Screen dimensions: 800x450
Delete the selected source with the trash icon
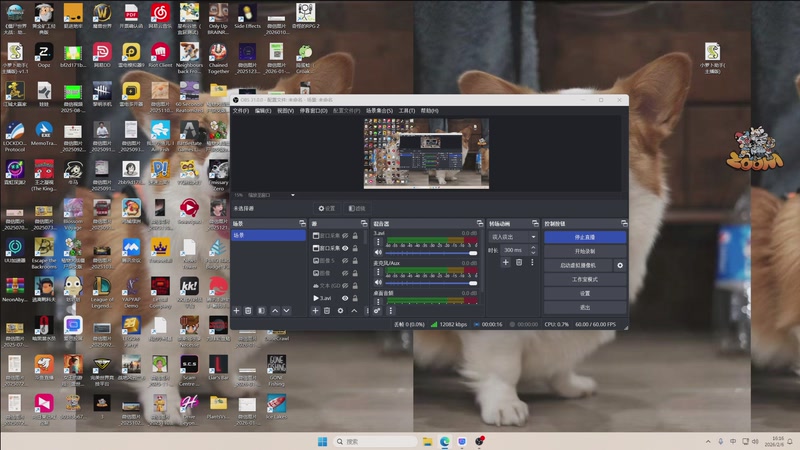(x=327, y=311)
